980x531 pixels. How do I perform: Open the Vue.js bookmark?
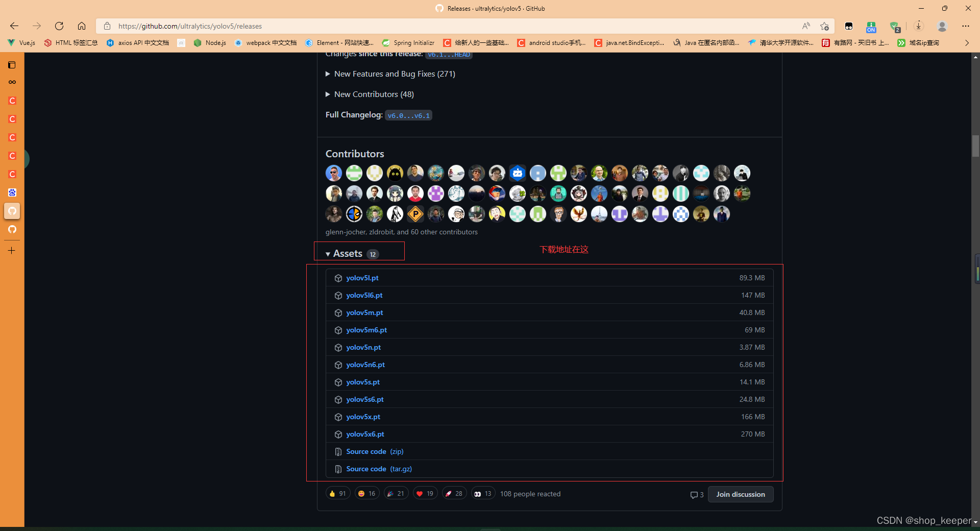pos(21,43)
